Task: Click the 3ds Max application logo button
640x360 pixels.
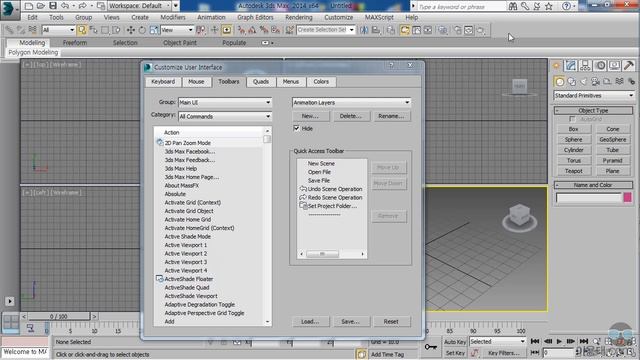Action: [9, 9]
